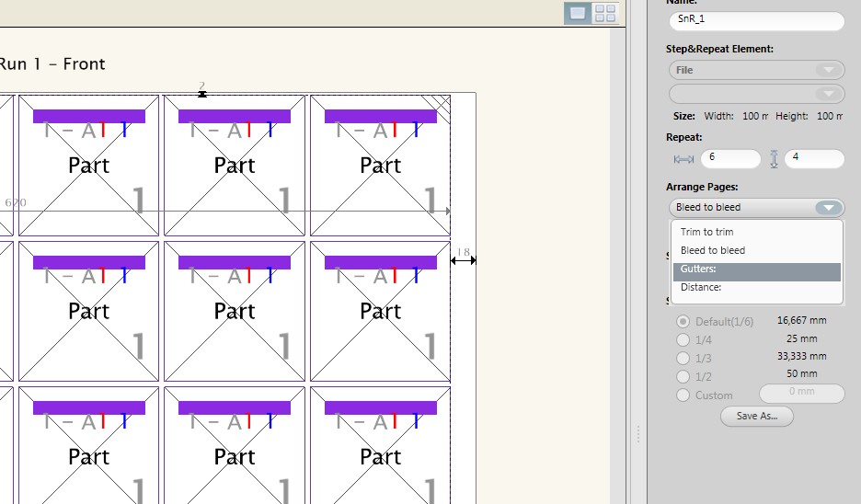Click the Custom 0 mm value field

(802, 393)
